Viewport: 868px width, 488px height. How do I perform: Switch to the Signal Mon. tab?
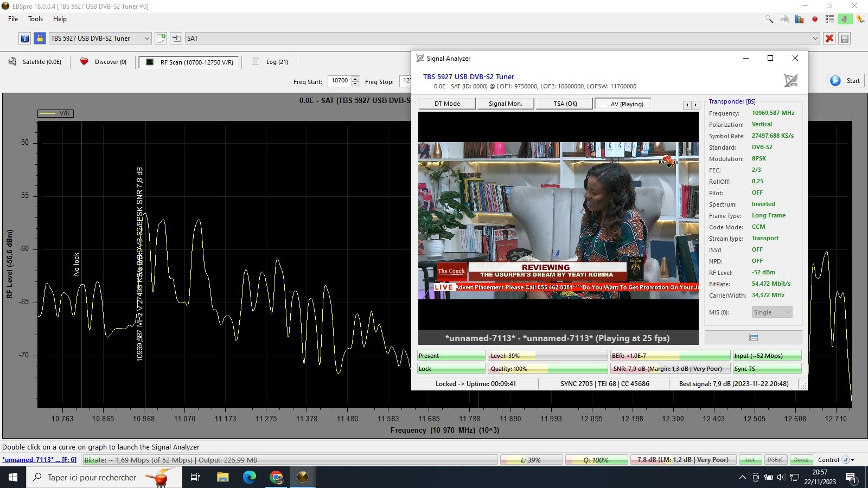coord(505,104)
